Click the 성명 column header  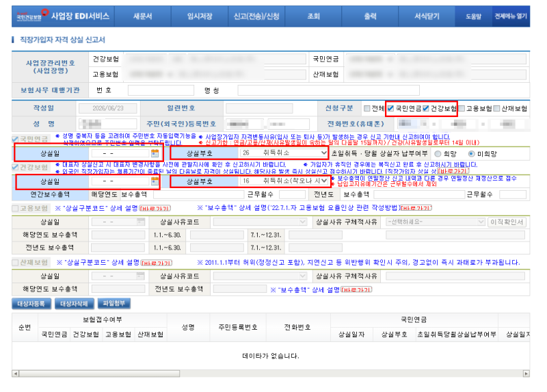coord(189,327)
